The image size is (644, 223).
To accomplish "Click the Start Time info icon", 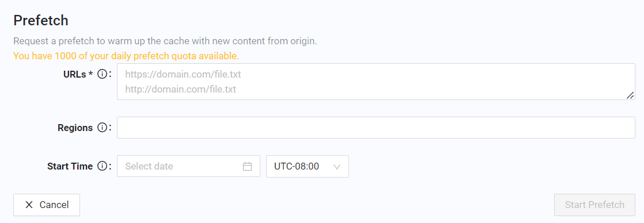I will 103,166.
